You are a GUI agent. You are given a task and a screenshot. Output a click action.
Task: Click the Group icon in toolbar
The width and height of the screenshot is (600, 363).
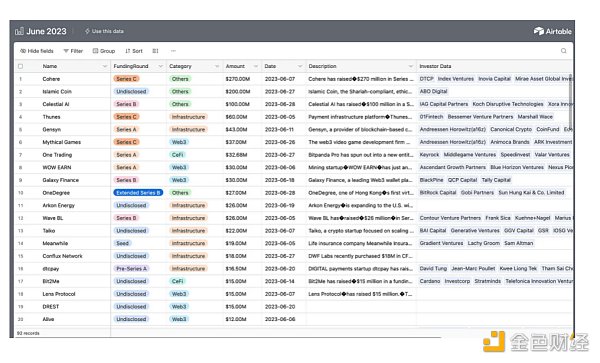(95, 51)
